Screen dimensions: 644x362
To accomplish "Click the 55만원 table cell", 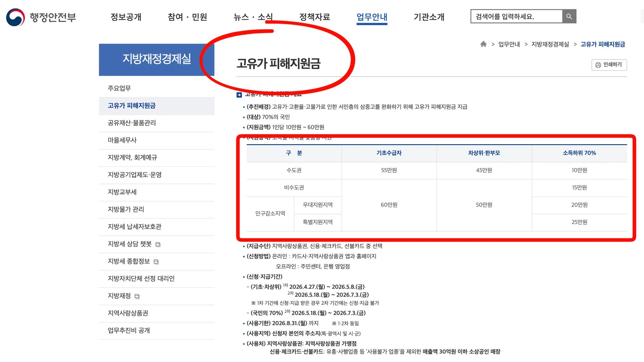I will click(389, 171).
